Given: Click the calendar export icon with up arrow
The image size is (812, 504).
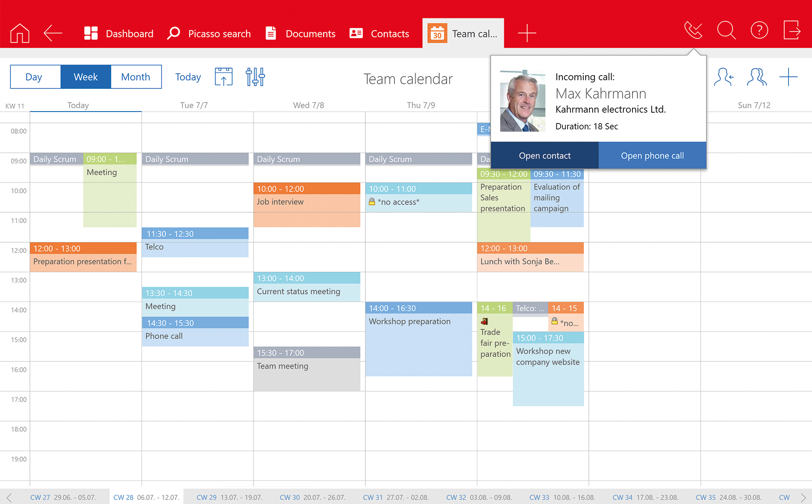Looking at the screenshot, I should coord(224,77).
